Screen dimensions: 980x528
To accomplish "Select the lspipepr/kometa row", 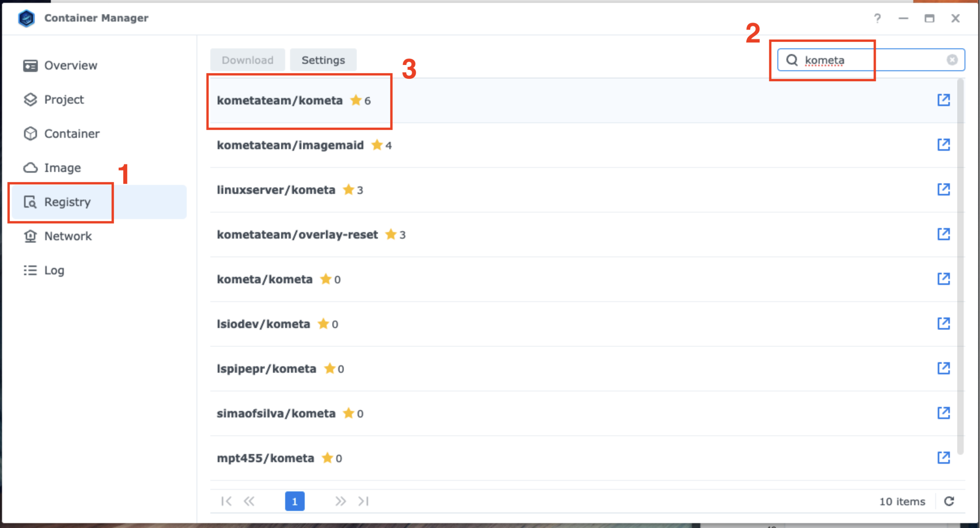I will click(584, 369).
